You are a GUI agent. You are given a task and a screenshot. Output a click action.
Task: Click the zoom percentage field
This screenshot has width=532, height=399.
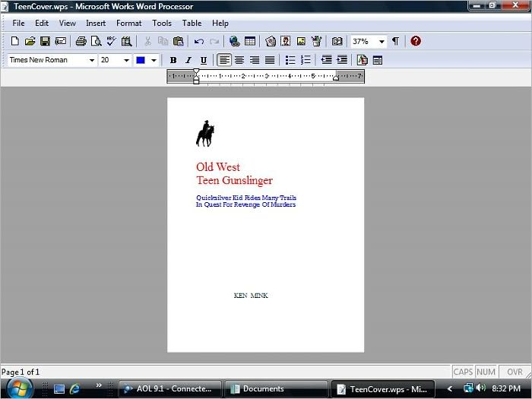pyautogui.click(x=363, y=41)
